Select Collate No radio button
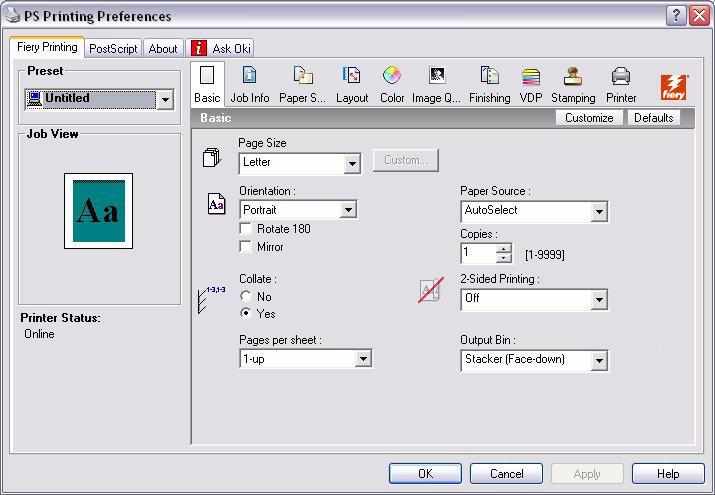This screenshot has height=495, width=715. pyautogui.click(x=246, y=296)
